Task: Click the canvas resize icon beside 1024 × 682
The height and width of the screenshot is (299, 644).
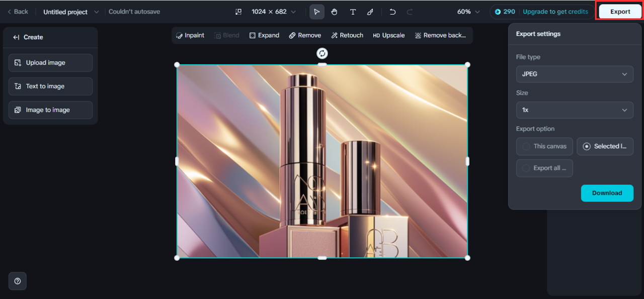Action: click(238, 12)
